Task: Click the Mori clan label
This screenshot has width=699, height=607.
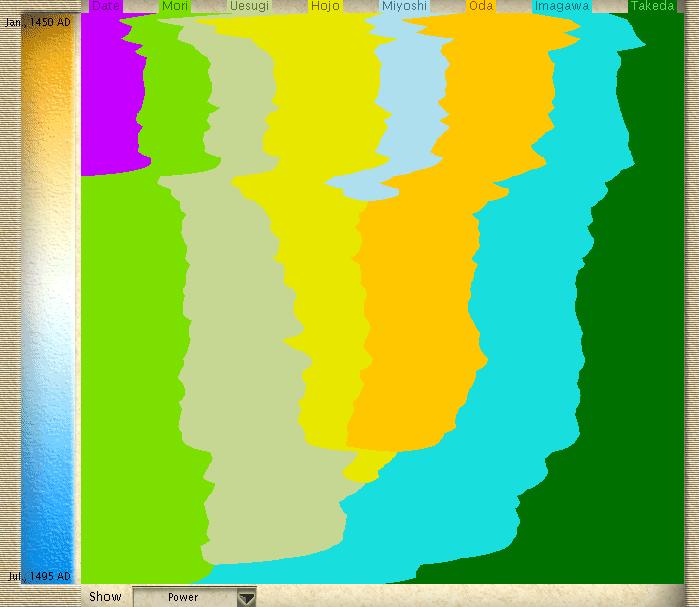Action: pyautogui.click(x=175, y=6)
